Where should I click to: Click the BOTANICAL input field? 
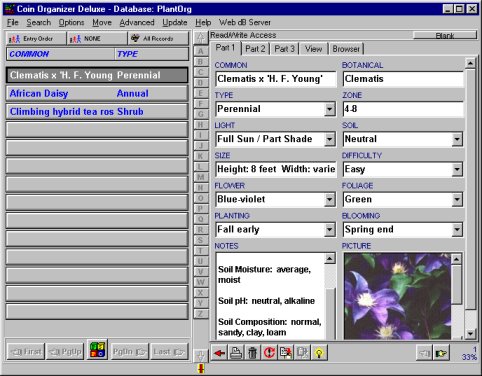[403, 79]
